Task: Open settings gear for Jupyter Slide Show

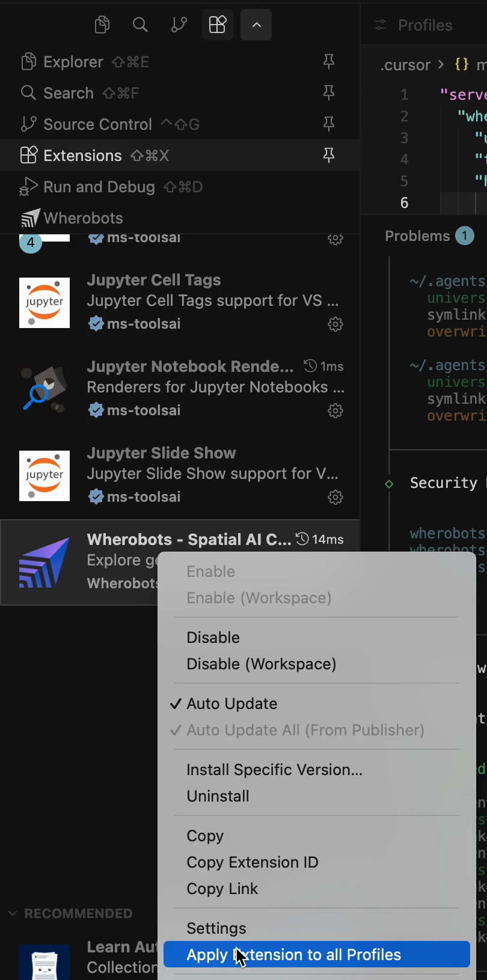Action: tap(335, 497)
